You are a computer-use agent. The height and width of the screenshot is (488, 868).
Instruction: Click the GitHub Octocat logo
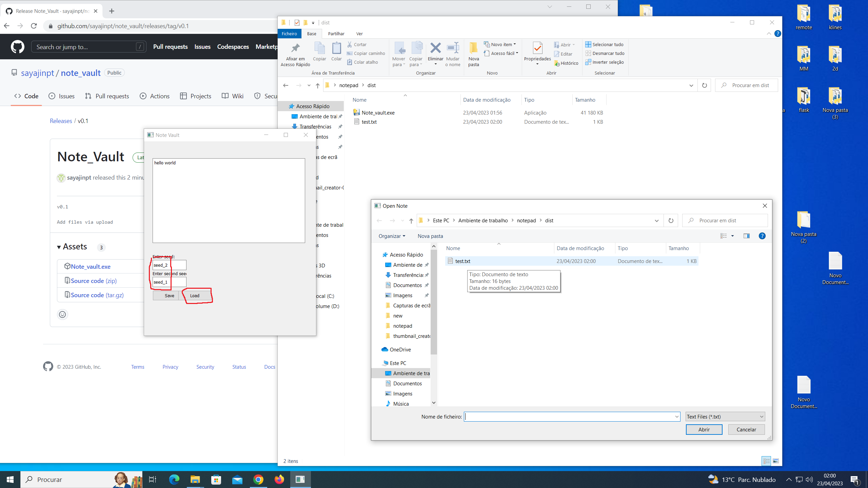(x=17, y=46)
